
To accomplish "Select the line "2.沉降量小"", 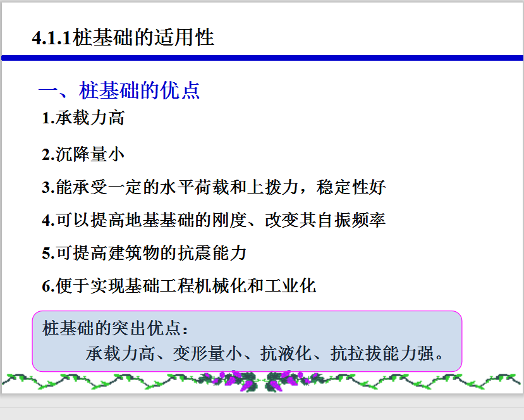I will click(83, 154).
